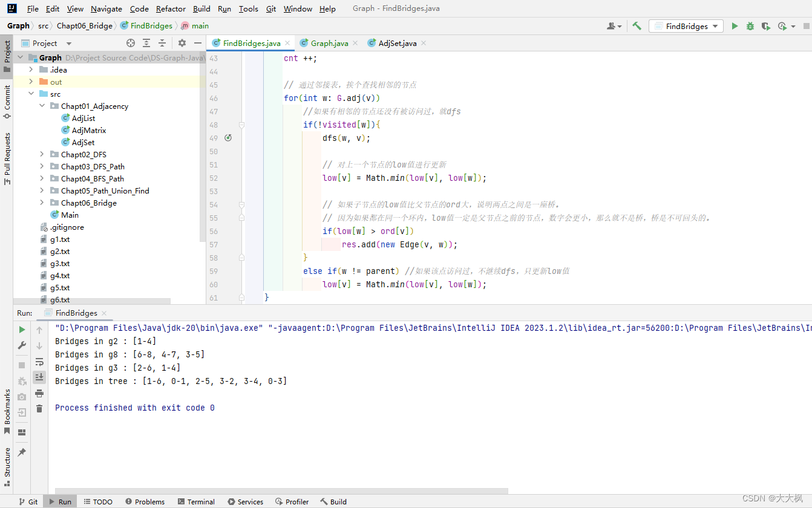This screenshot has width=812, height=508.
Task: Click the attach debugger icon in Run panel
Action: [x=22, y=381]
